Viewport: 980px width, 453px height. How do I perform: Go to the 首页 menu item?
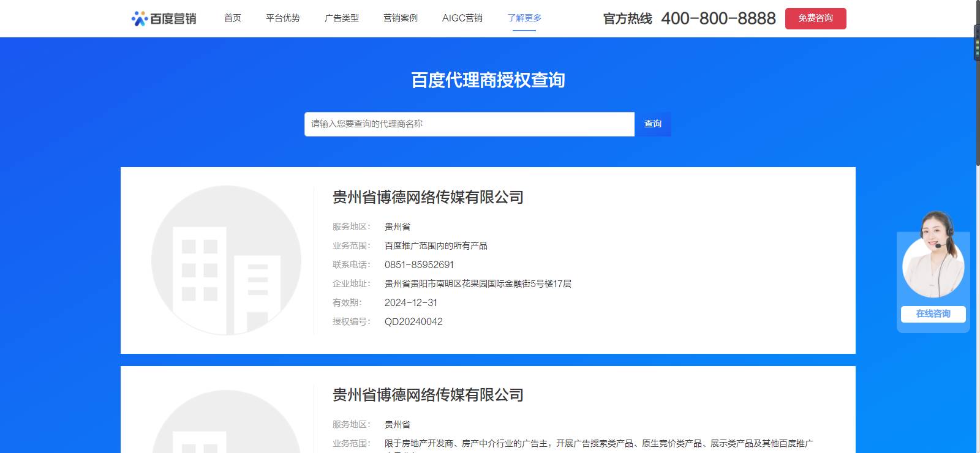233,18
